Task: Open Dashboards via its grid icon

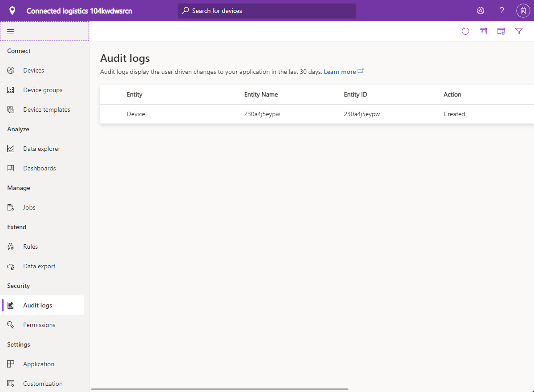Action: tap(11, 168)
